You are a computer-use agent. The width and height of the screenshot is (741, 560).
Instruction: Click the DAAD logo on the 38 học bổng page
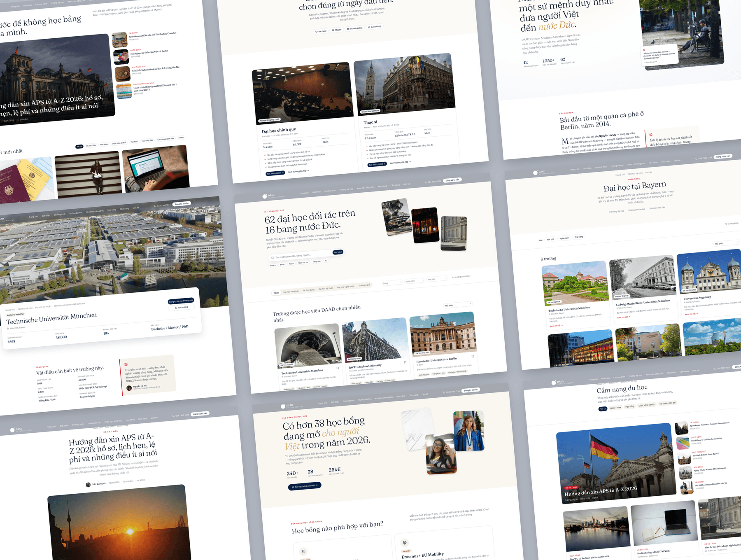click(292, 406)
